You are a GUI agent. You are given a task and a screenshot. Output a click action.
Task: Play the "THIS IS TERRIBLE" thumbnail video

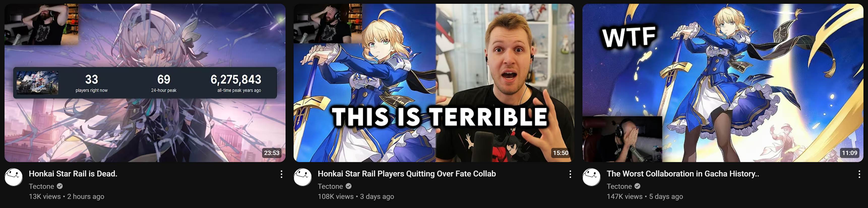[x=434, y=83]
